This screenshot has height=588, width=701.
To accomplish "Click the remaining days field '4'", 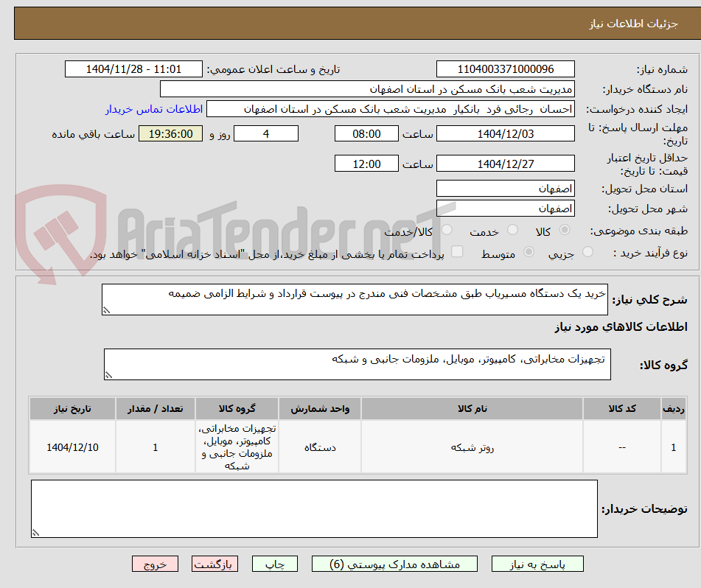I will 266,133.
